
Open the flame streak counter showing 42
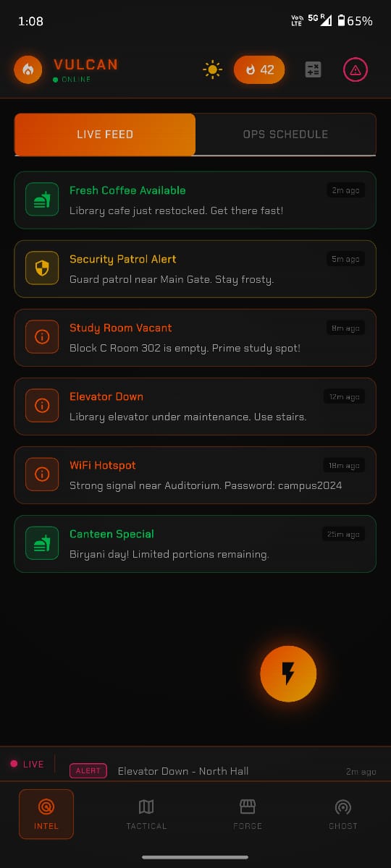click(259, 69)
